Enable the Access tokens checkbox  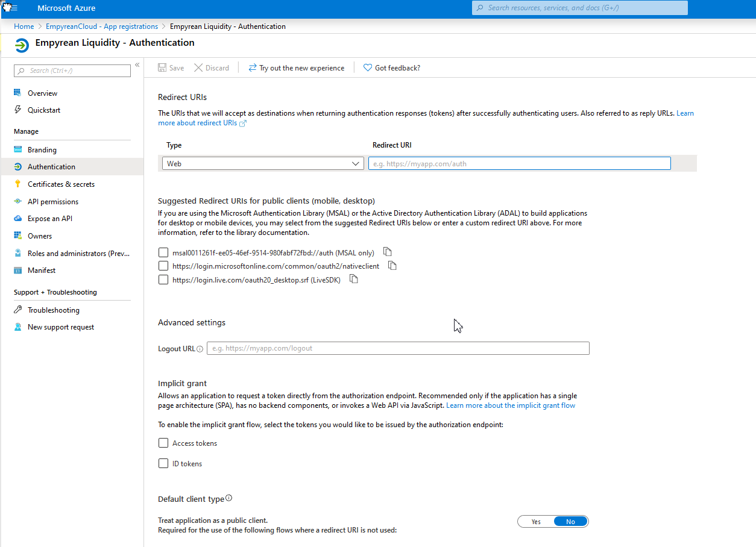coord(163,443)
